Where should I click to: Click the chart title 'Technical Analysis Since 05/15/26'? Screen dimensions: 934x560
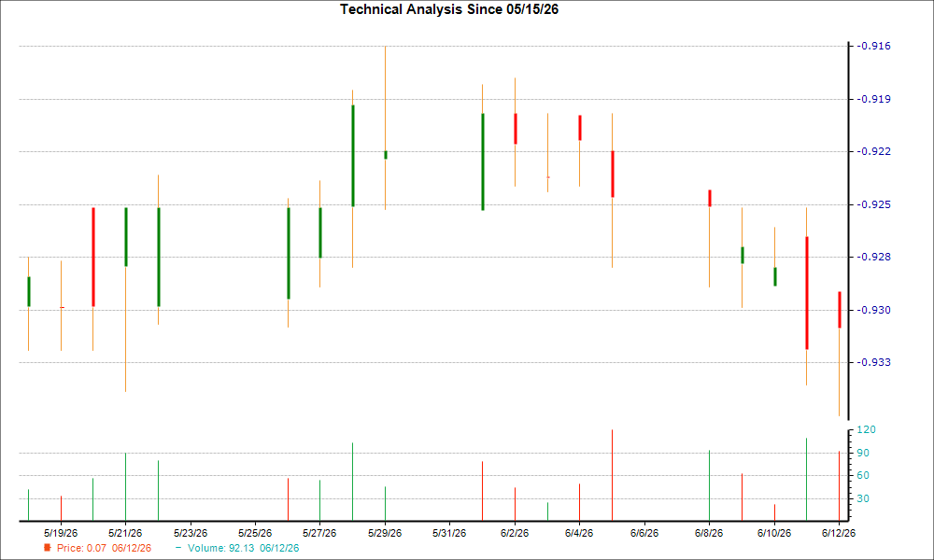coord(449,9)
